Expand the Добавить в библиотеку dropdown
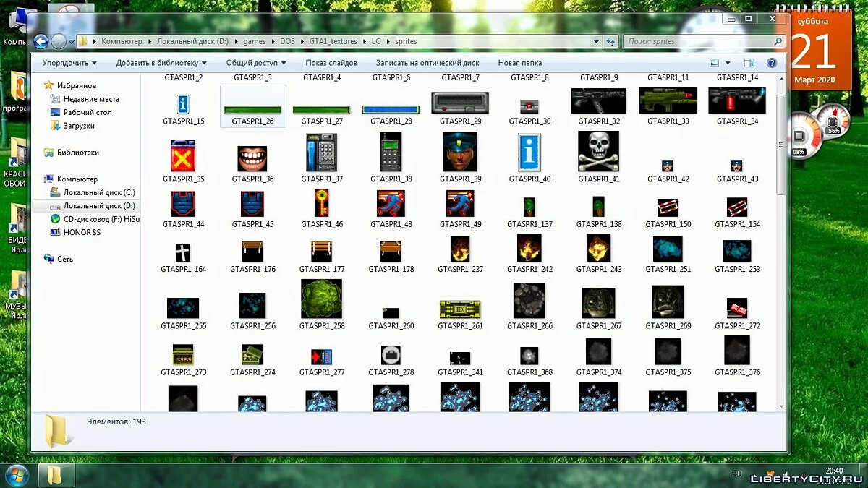The height and width of the screenshot is (488, 868). tap(161, 63)
